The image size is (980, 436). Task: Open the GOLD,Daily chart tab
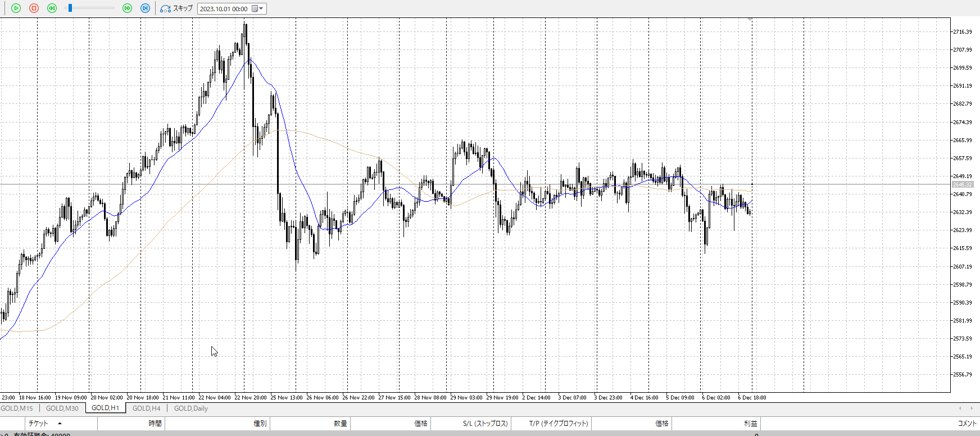click(x=190, y=408)
